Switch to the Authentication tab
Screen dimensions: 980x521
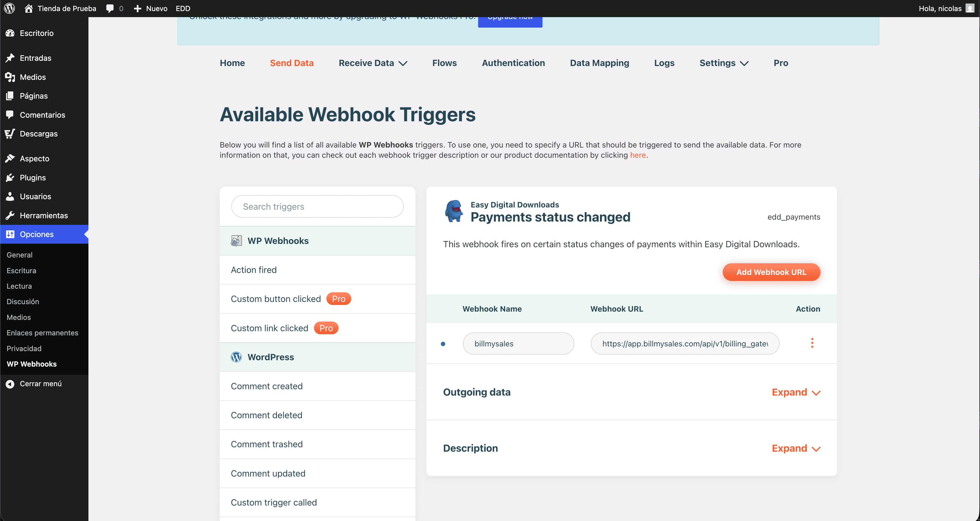[513, 63]
